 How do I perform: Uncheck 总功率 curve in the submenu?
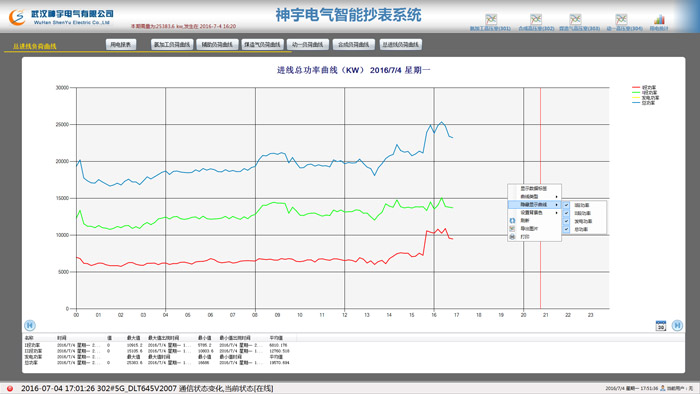point(584,229)
